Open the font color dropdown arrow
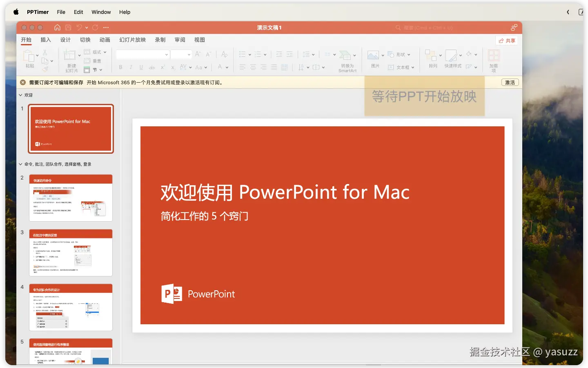Image resolution: width=588 pixels, height=368 pixels. [227, 67]
